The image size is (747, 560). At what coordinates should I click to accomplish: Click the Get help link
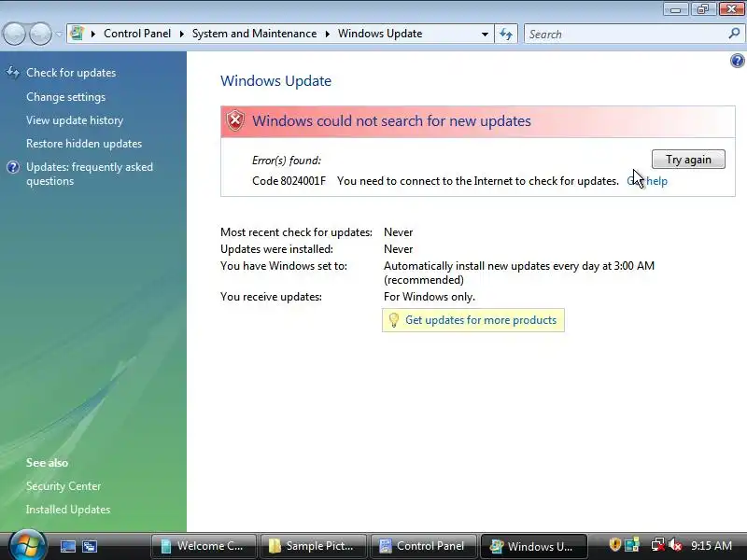pos(647,181)
